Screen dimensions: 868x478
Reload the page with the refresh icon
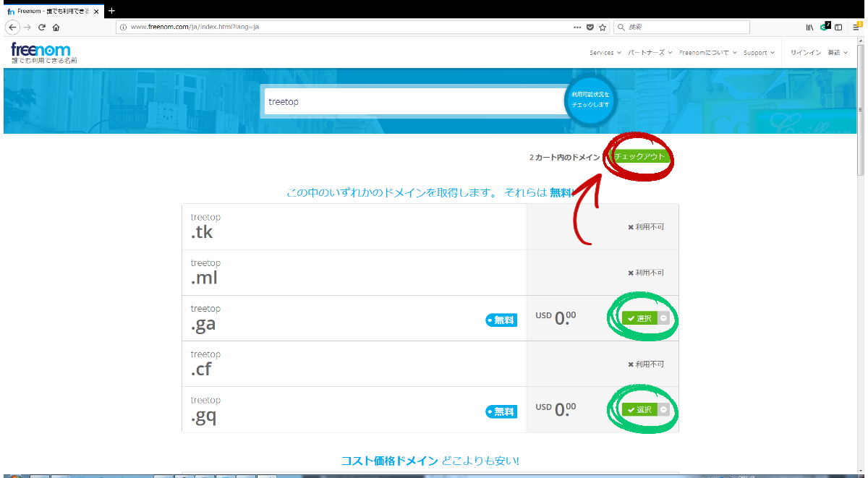tap(42, 27)
